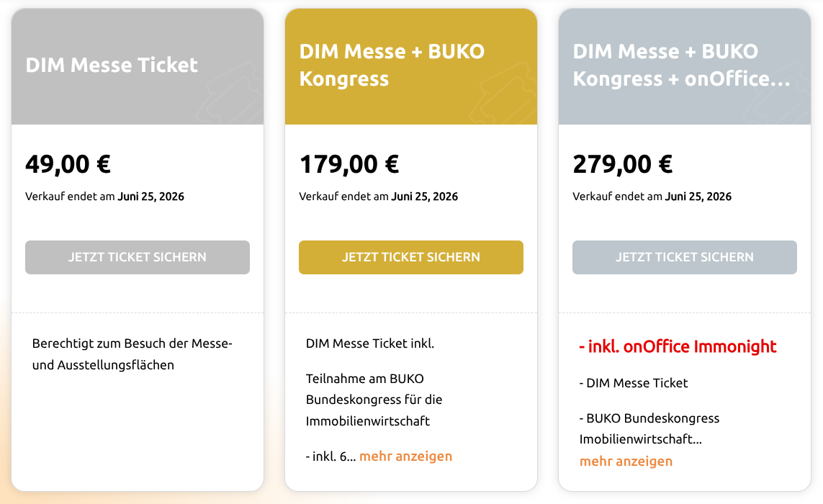The height and width of the screenshot is (504, 823).
Task: Click the truncated "Kongress + onOffice…" heading
Action: click(x=681, y=78)
